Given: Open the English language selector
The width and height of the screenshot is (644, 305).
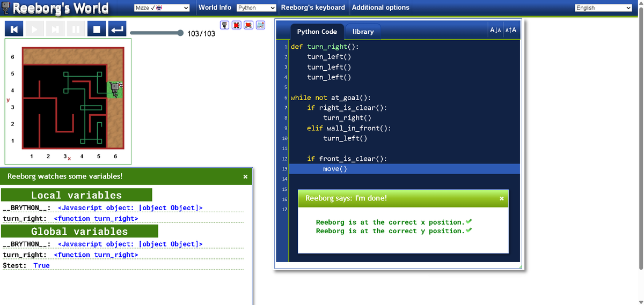Looking at the screenshot, I should click(x=604, y=8).
